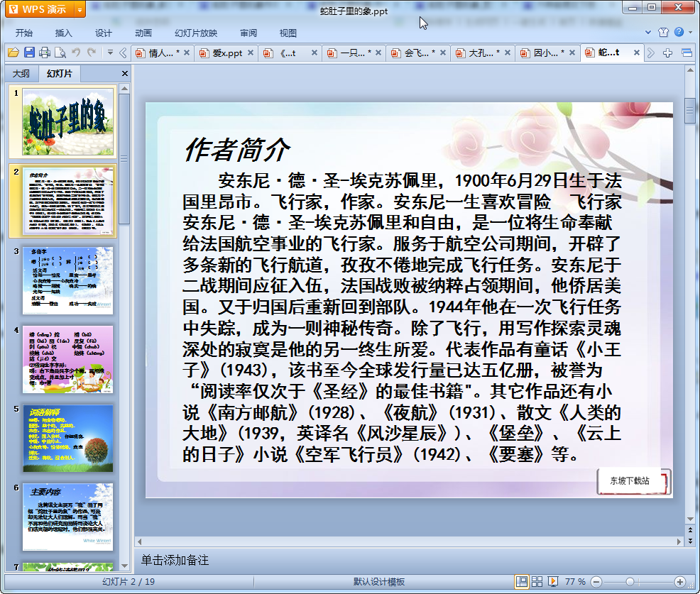Click the Save floppy disk icon
The image size is (700, 594).
29,53
